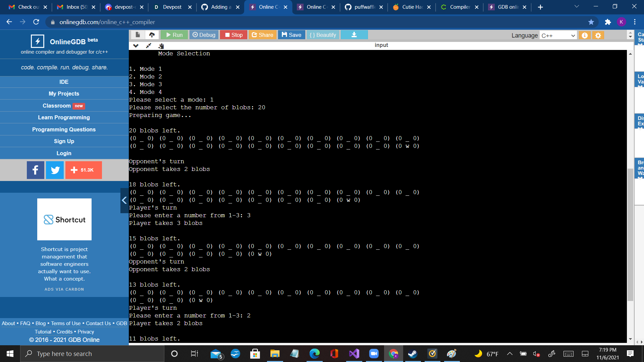Click the console vertical scrollbar

coord(630,235)
